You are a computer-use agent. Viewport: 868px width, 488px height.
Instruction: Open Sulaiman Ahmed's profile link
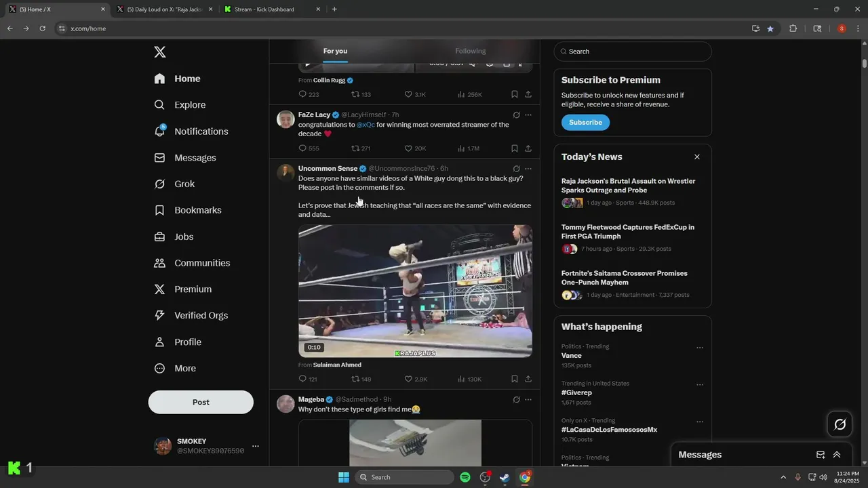click(337, 365)
